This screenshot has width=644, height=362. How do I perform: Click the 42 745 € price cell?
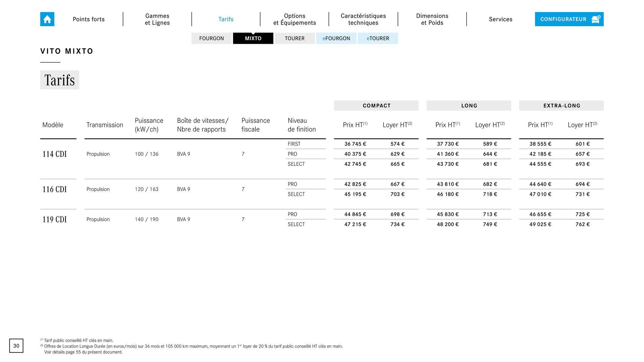[355, 164]
